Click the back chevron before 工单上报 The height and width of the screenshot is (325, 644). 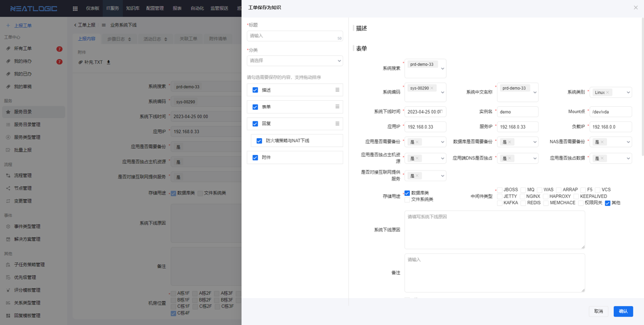[75, 25]
